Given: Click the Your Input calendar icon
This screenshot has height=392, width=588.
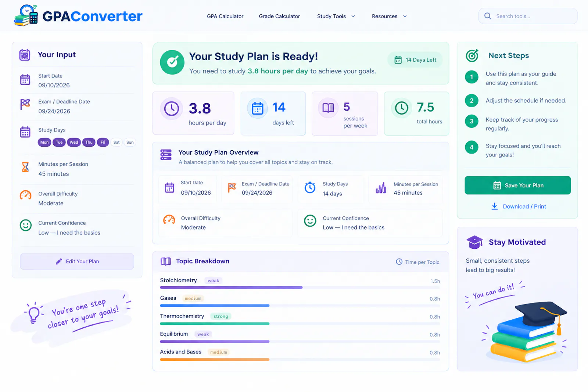Looking at the screenshot, I should [25, 55].
